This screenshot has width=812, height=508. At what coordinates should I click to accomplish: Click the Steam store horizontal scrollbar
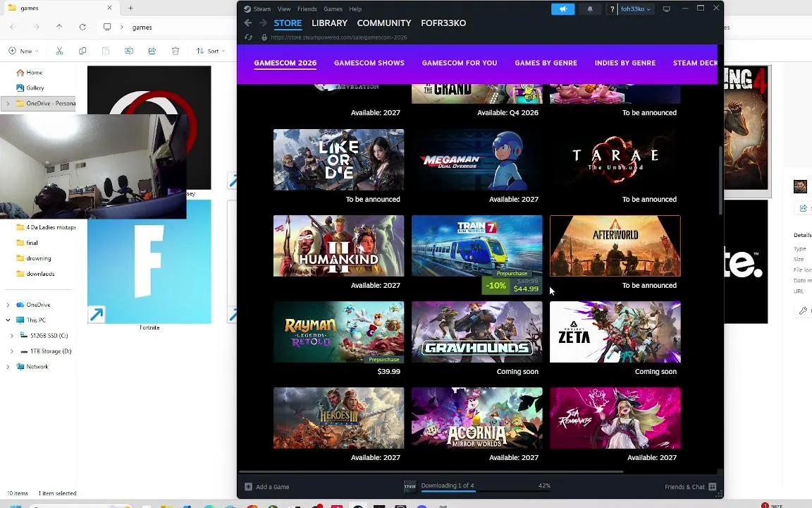431,472
